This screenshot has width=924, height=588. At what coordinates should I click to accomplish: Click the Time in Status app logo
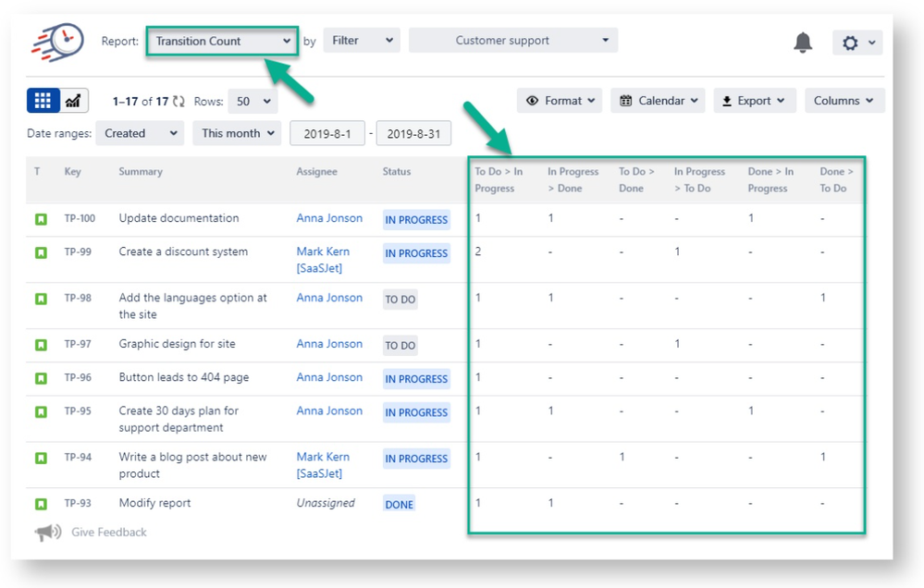click(x=57, y=43)
